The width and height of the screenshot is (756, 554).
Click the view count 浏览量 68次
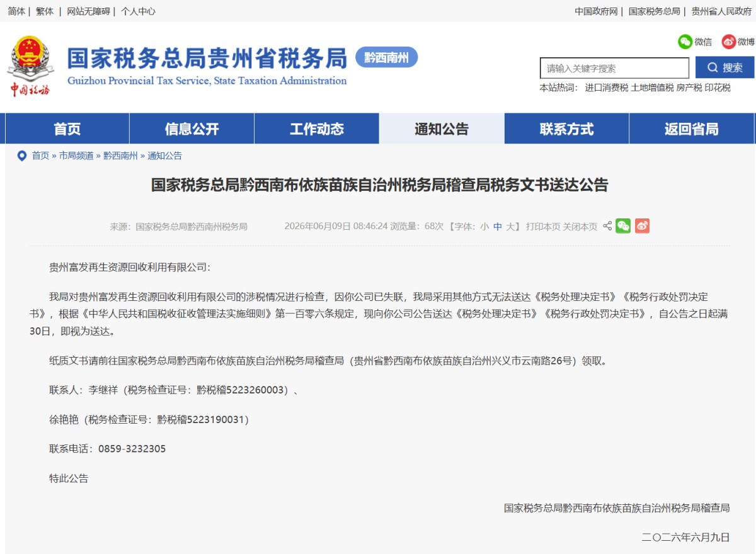pos(417,227)
